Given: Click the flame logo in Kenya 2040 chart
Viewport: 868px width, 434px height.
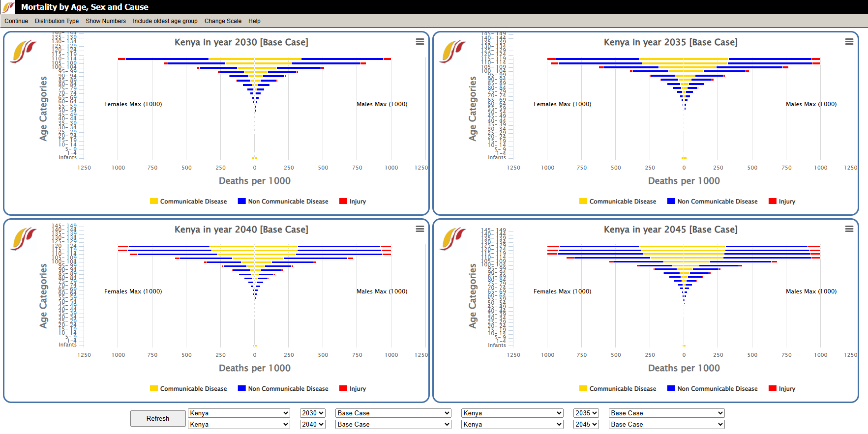Looking at the screenshot, I should coord(23,239).
